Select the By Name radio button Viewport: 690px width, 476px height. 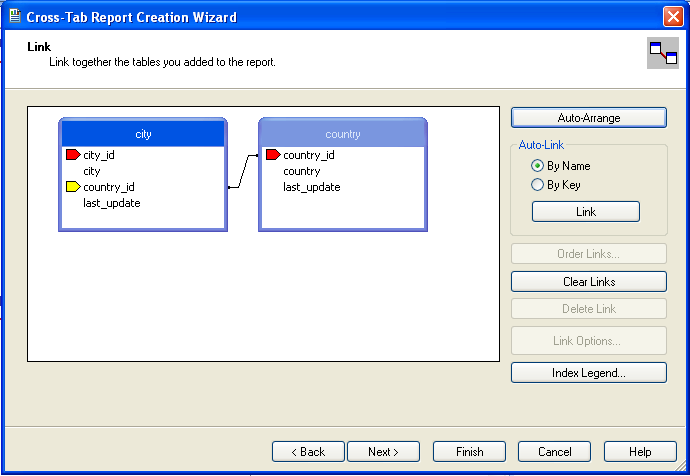pyautogui.click(x=537, y=166)
